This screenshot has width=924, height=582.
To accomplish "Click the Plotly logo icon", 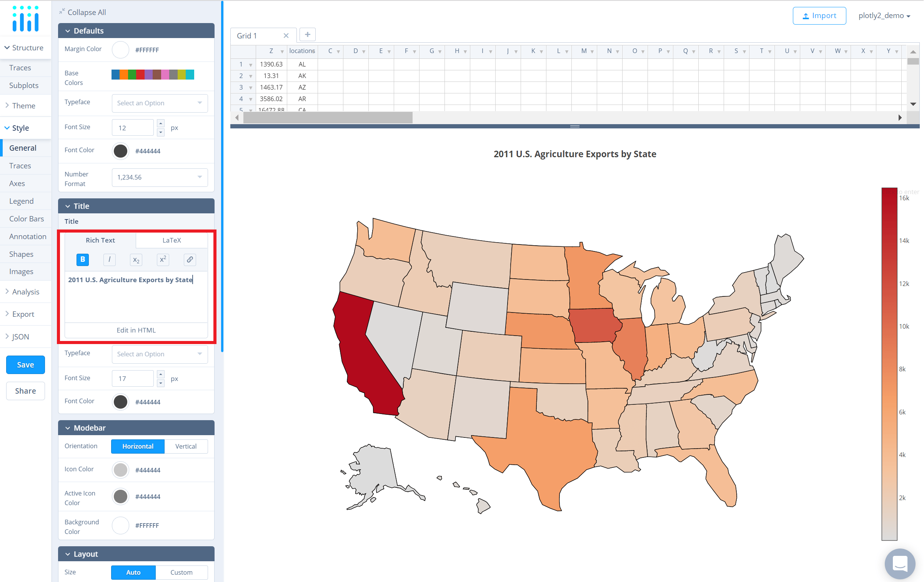I will pos(25,18).
